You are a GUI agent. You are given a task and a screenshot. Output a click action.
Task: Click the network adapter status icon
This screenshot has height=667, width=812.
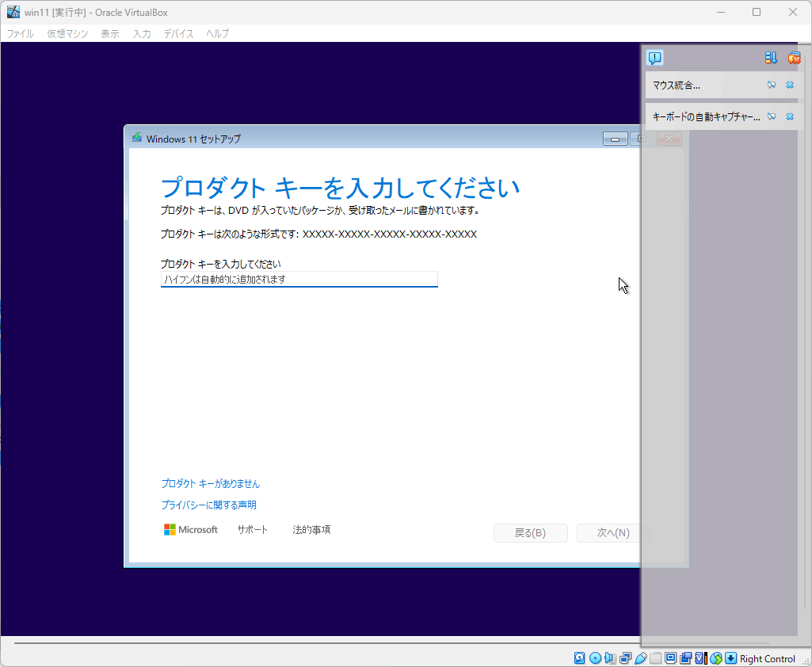coord(625,658)
